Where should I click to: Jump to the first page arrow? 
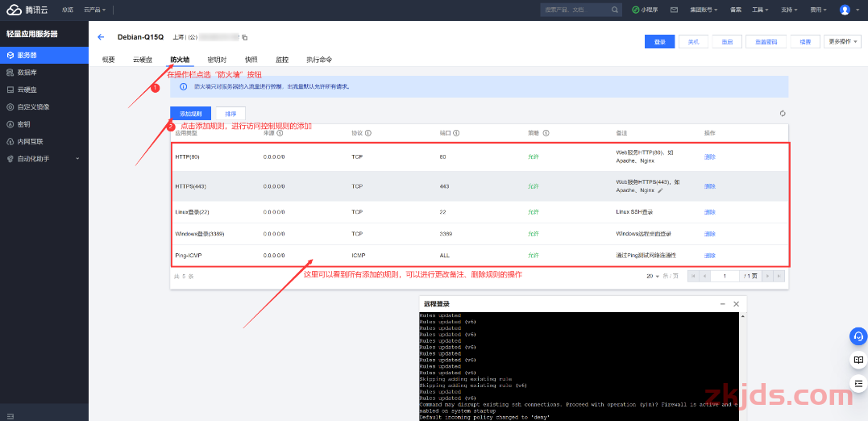click(693, 276)
